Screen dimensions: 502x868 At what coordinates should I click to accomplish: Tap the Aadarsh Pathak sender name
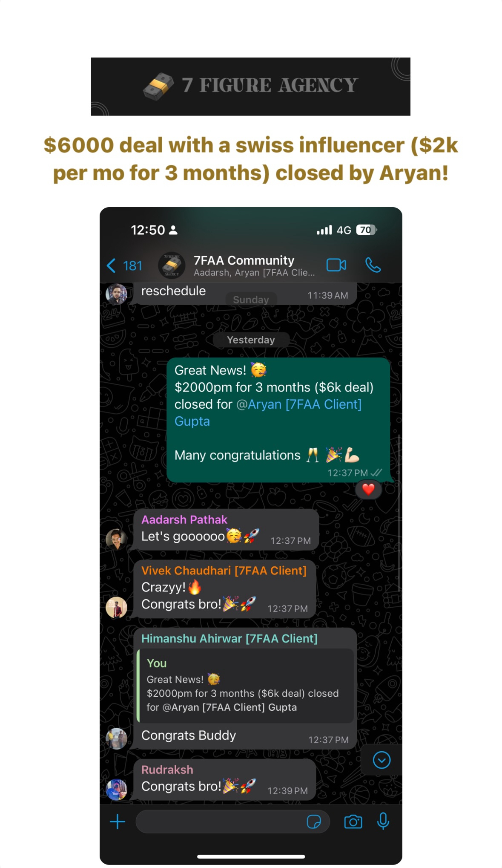(184, 519)
